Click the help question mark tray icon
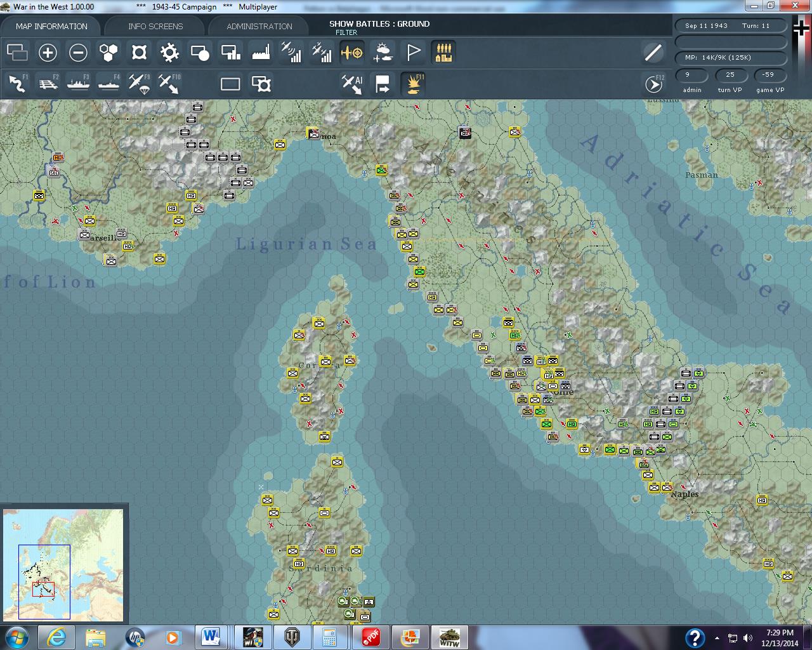The width and height of the screenshot is (812, 650). (695, 638)
